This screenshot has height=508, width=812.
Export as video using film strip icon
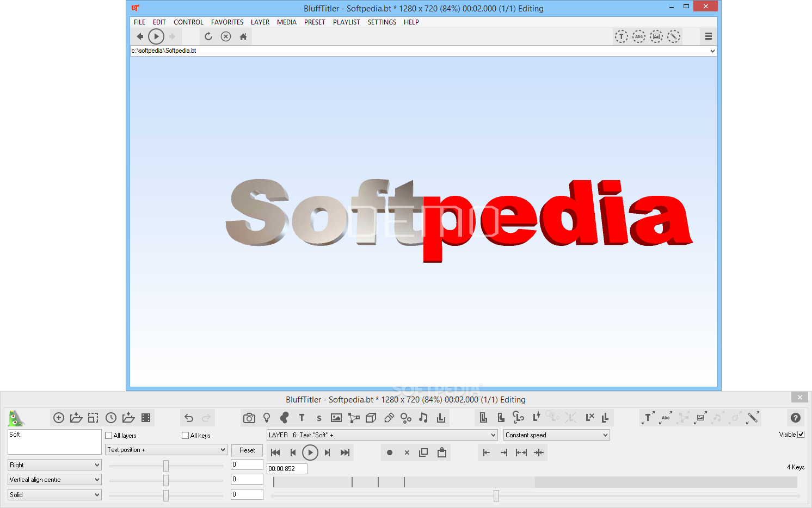point(146,418)
